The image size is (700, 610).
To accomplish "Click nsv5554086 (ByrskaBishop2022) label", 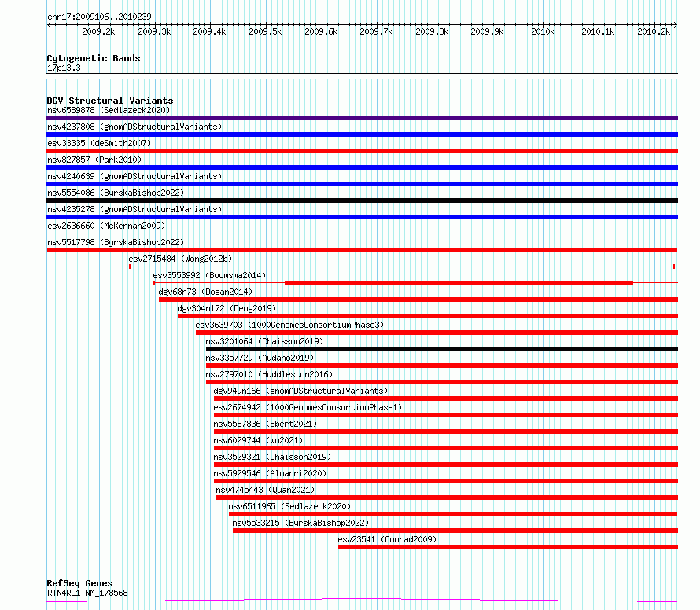I will coord(116,193).
